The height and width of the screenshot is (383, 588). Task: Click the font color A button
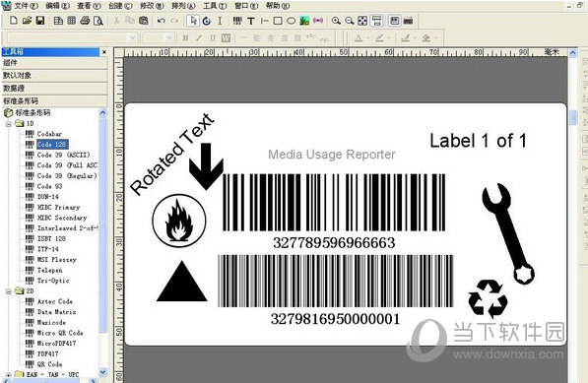click(359, 37)
